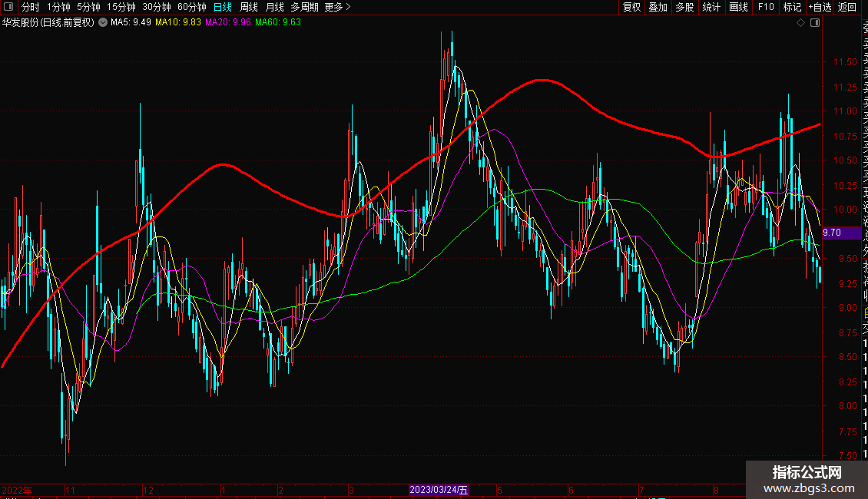This screenshot has height=499, width=868.
Task: Open the 多周期 multi-period view
Action: click(304, 7)
